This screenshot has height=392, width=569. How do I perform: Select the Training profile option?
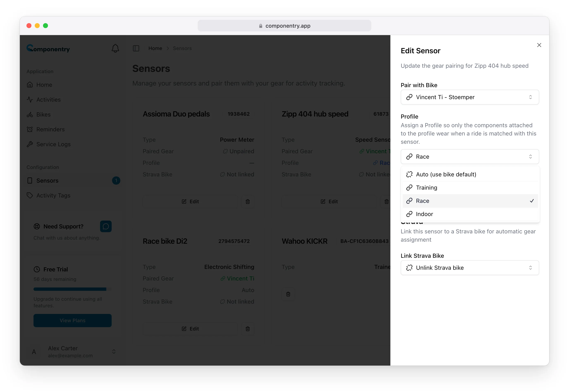(x=470, y=188)
